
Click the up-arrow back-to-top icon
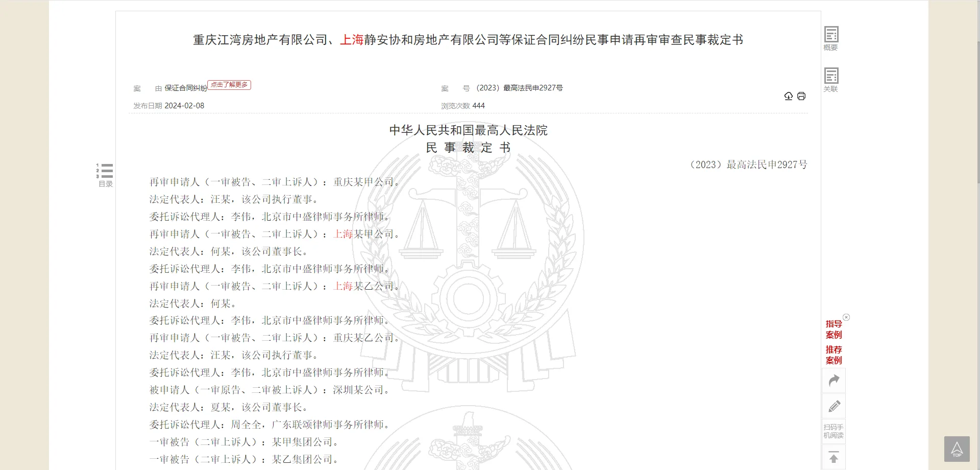point(834,458)
